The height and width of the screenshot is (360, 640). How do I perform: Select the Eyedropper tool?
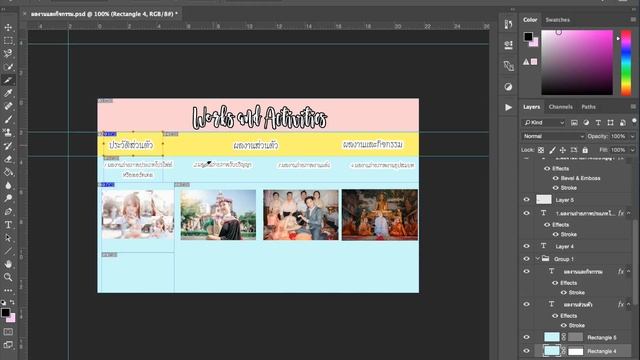[x=8, y=93]
